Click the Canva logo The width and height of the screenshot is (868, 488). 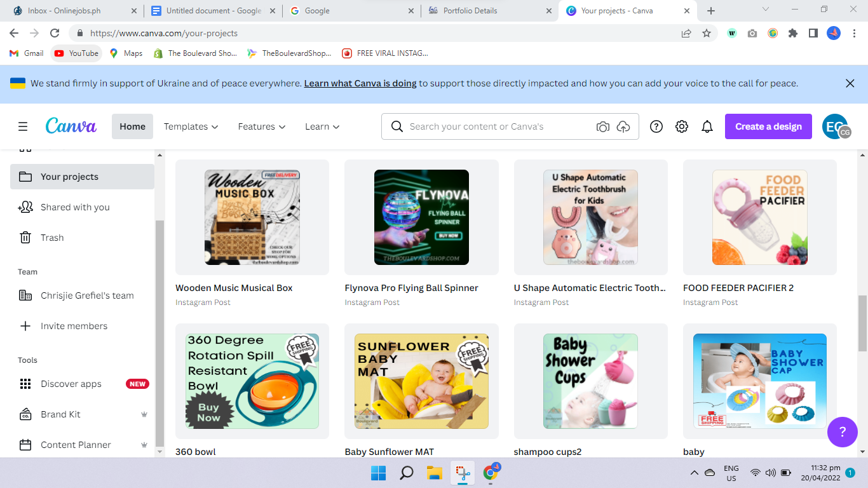[x=71, y=126]
